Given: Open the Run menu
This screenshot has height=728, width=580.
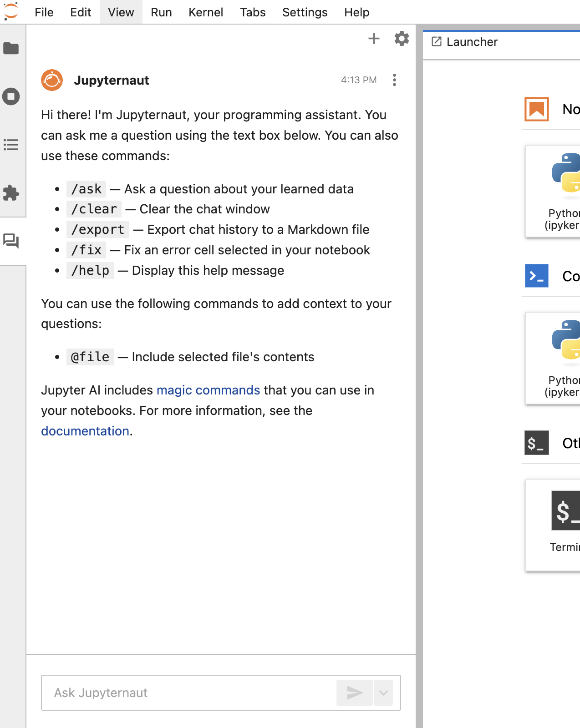Looking at the screenshot, I should coord(161,12).
